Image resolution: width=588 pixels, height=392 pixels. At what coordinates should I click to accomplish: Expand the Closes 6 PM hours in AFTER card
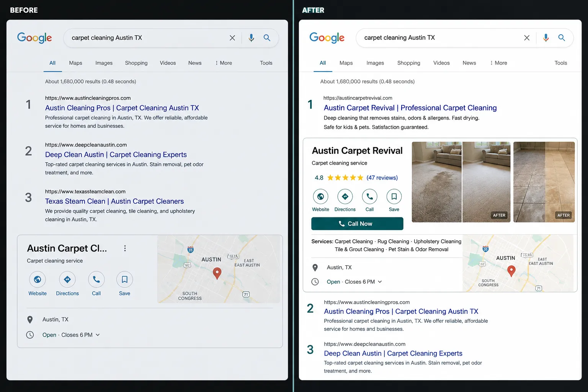click(x=380, y=282)
